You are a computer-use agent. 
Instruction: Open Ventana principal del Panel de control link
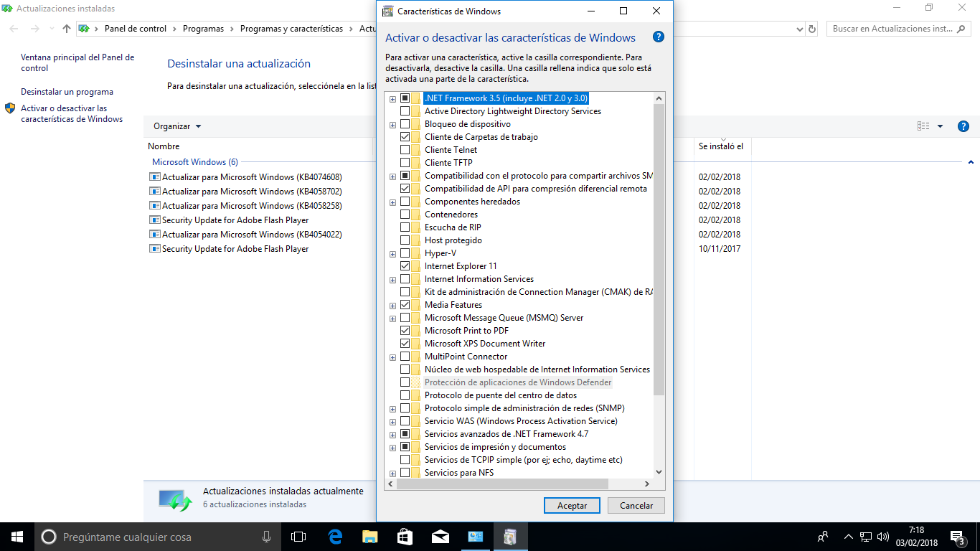77,62
